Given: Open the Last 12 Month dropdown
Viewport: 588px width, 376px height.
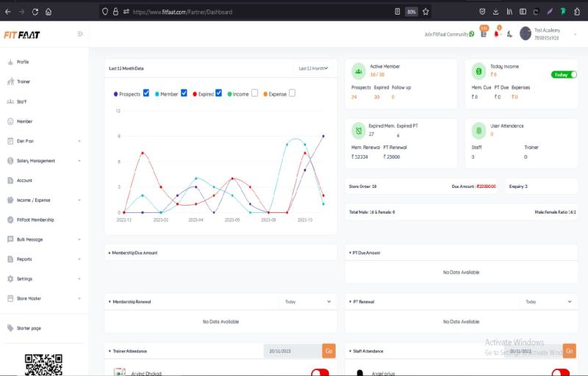Looking at the screenshot, I should coord(312,68).
